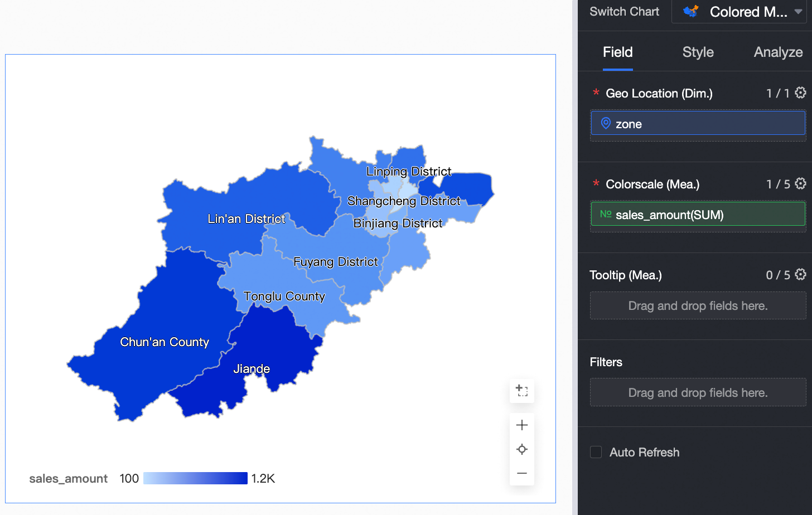Click the Filters drag-and-drop field area
This screenshot has width=812, height=515.
[x=698, y=392]
